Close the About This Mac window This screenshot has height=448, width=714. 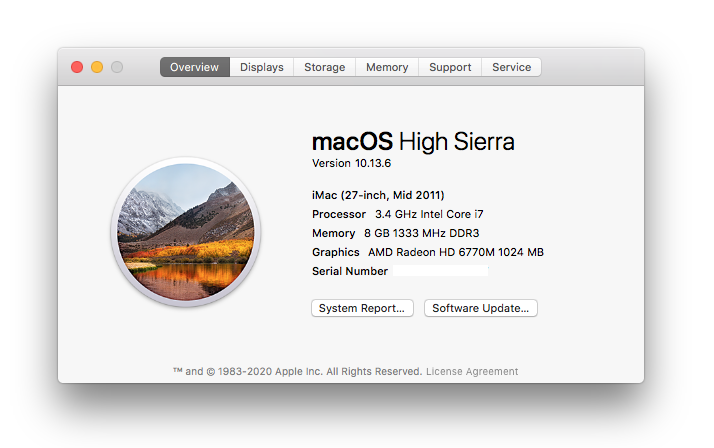77,67
